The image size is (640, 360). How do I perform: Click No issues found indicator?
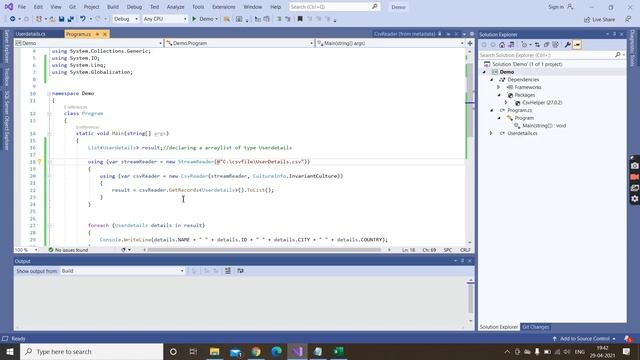(68, 250)
